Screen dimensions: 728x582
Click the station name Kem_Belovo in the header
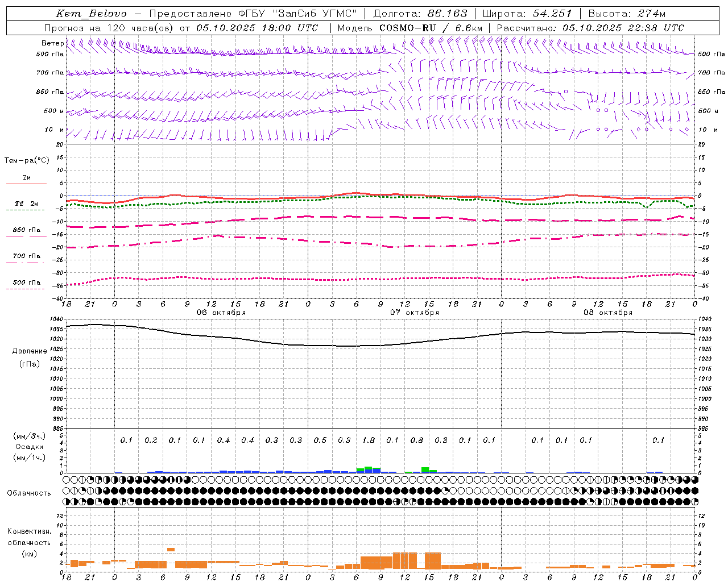[x=92, y=14]
